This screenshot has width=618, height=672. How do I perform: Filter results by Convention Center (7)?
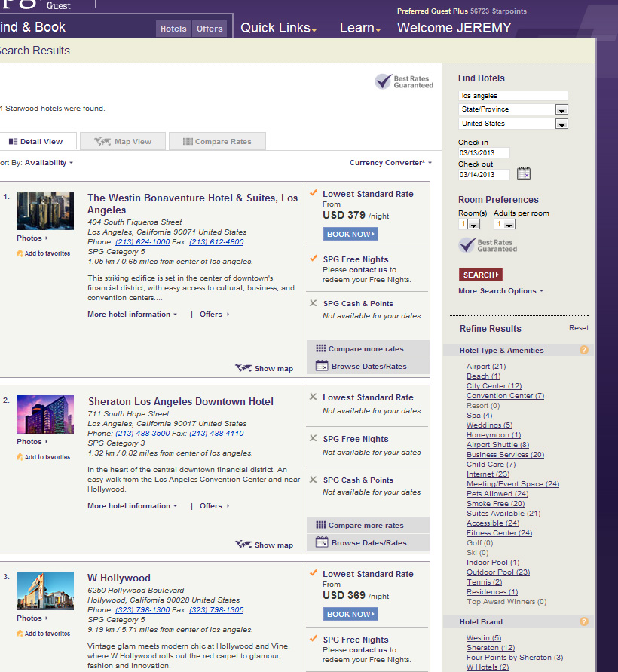point(506,395)
